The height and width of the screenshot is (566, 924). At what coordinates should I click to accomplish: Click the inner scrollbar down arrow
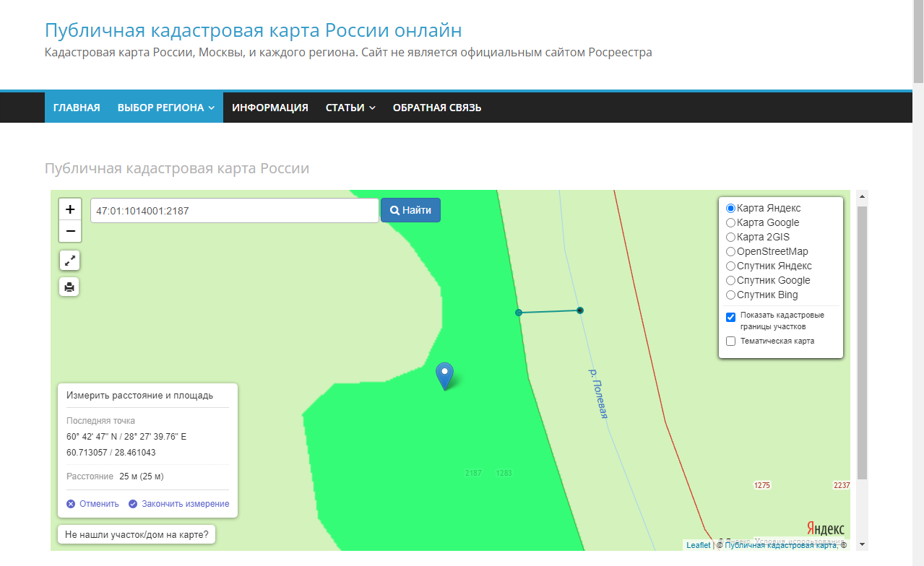tap(862, 545)
